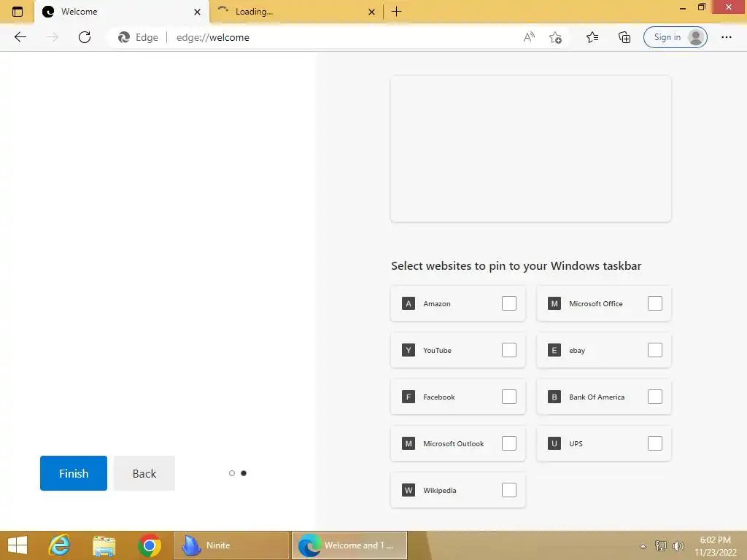Screen dimensions: 747x560
Task: Open the volume icon in system tray
Action: coord(678,545)
